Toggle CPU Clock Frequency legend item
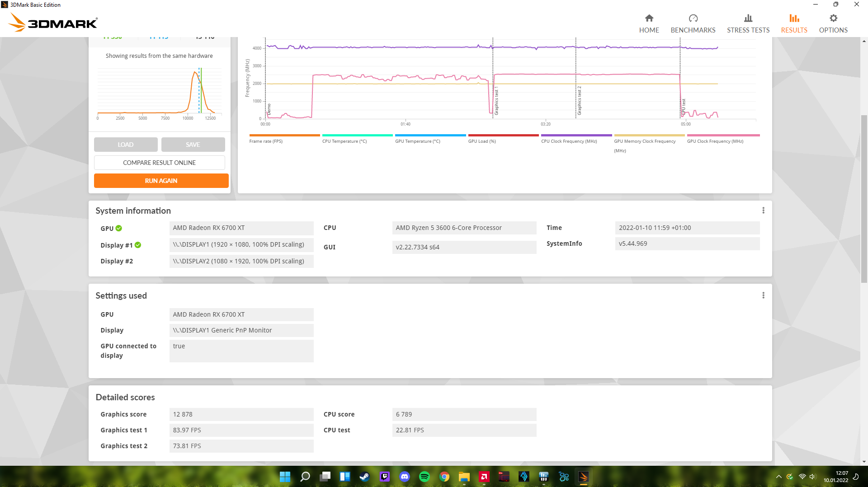 [x=576, y=139]
